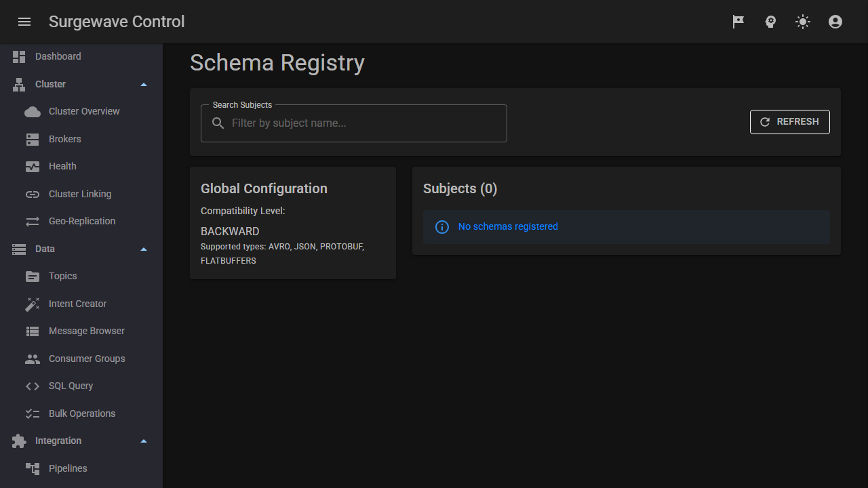Collapse the Cluster section chevron
The image size is (868, 488).
(x=144, y=85)
